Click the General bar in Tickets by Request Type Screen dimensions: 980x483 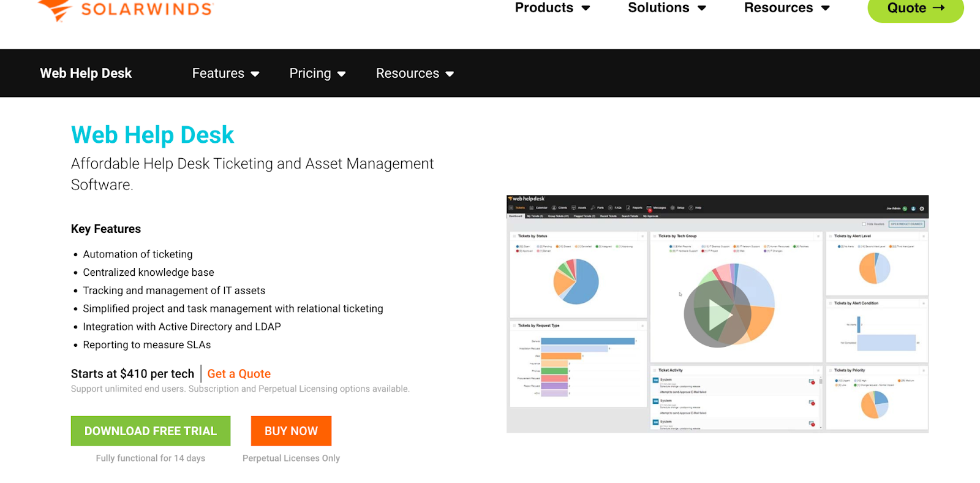pyautogui.click(x=588, y=341)
